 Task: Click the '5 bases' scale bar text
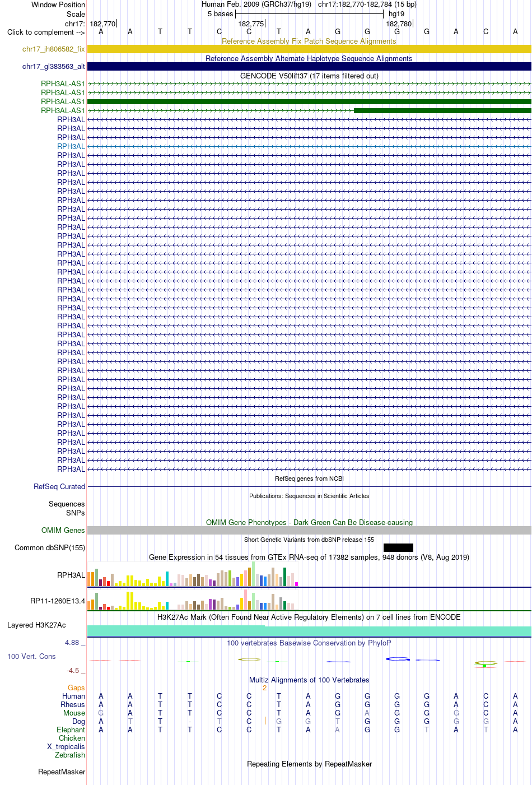point(220,14)
